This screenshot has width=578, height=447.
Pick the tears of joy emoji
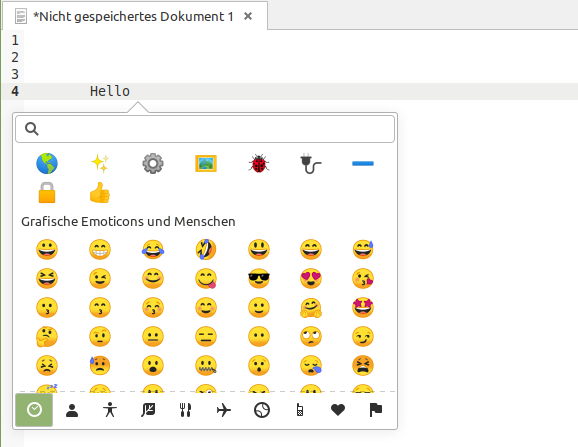coord(153,249)
